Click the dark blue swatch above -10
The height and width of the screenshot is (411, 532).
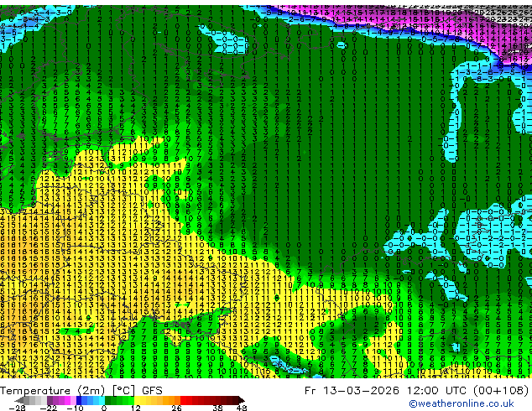(x=79, y=400)
